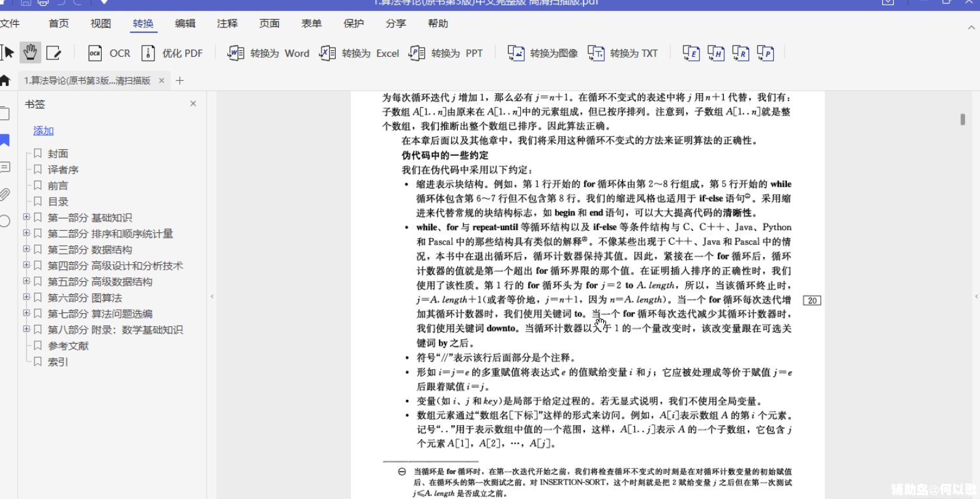
Task: Click 转换为图像 convert to image
Action: (542, 53)
